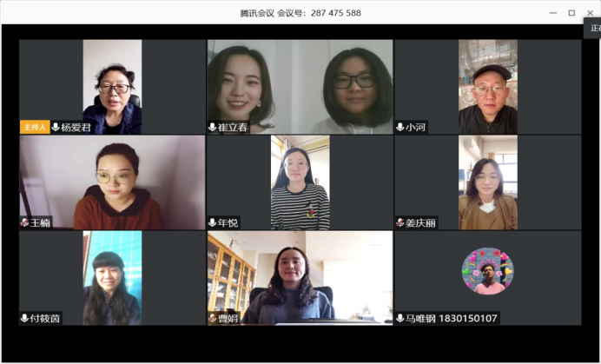Viewport: 601px width, 364px height.
Task: Click microphone icon beside 马唯钢
Action: point(400,318)
